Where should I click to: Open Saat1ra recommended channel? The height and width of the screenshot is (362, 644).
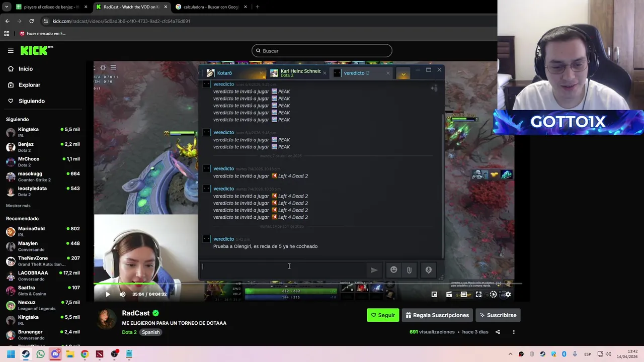43,290
